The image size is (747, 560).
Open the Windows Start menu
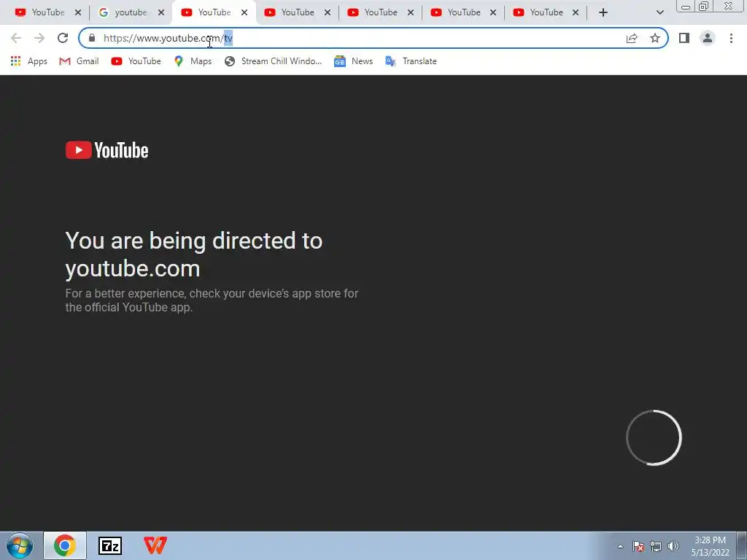(20, 545)
